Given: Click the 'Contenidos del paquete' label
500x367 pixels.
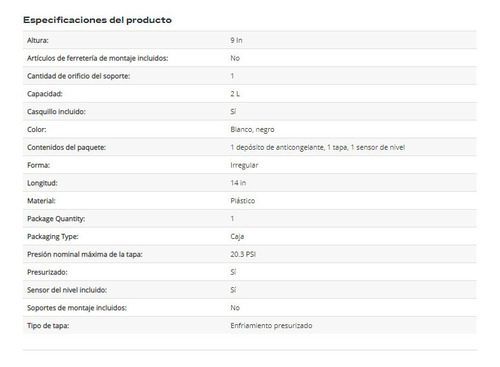Looking at the screenshot, I should pos(67,147).
